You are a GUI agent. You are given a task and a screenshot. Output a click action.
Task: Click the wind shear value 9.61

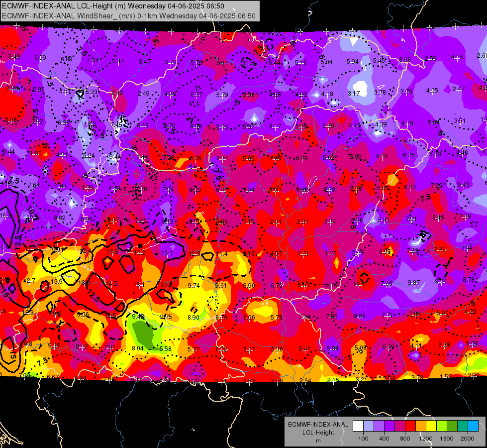tap(221, 285)
